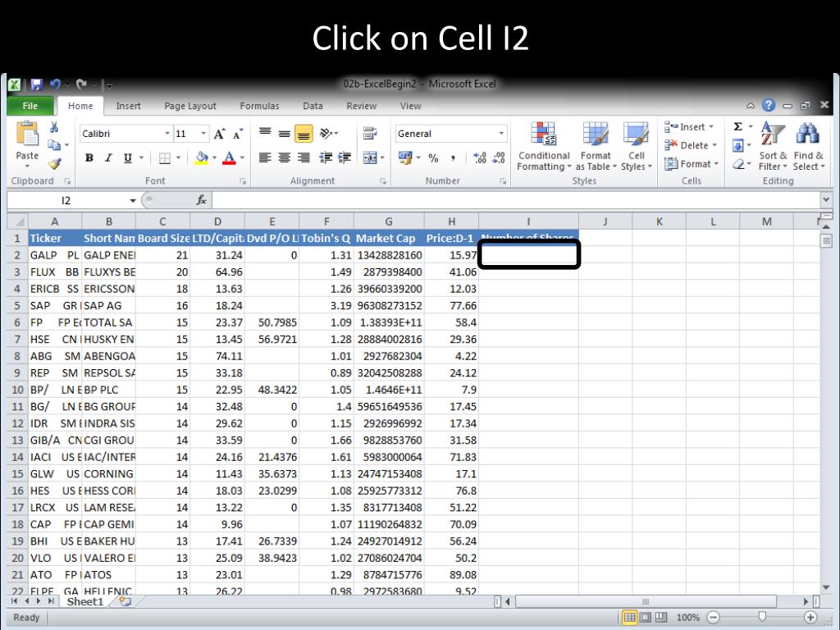
Task: Click the Undo arrow icon
Action: tap(55, 84)
